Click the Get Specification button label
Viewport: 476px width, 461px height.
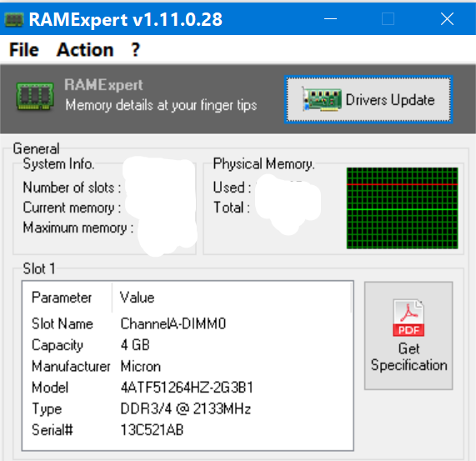[x=409, y=357]
